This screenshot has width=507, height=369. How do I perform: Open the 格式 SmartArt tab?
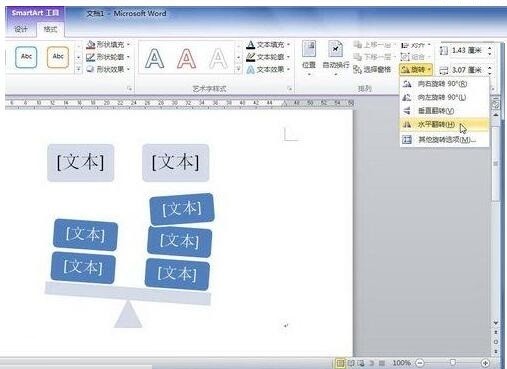coord(50,29)
